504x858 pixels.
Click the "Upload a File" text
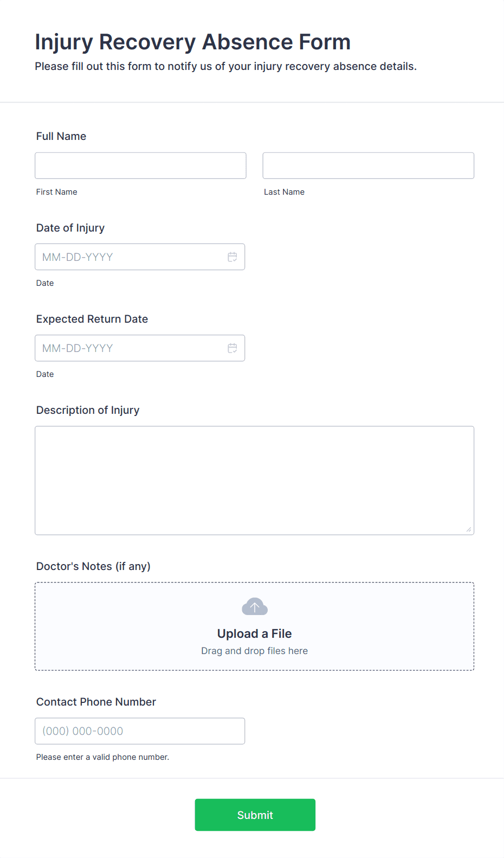point(254,633)
